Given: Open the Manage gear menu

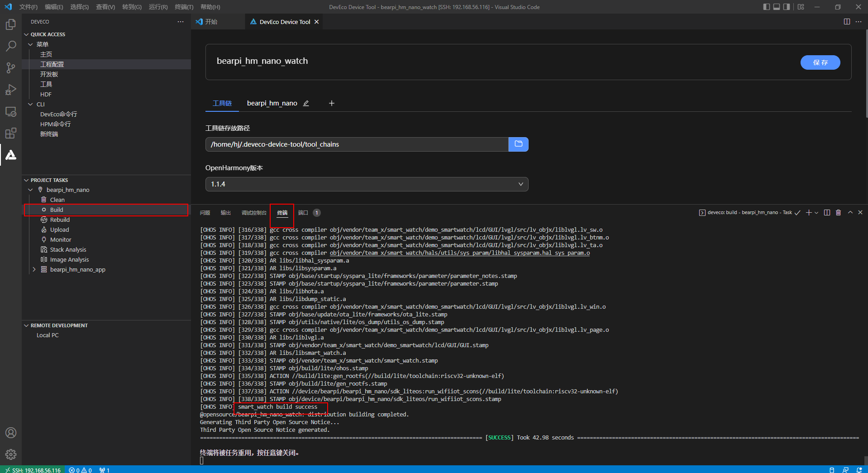Looking at the screenshot, I should click(x=11, y=454).
